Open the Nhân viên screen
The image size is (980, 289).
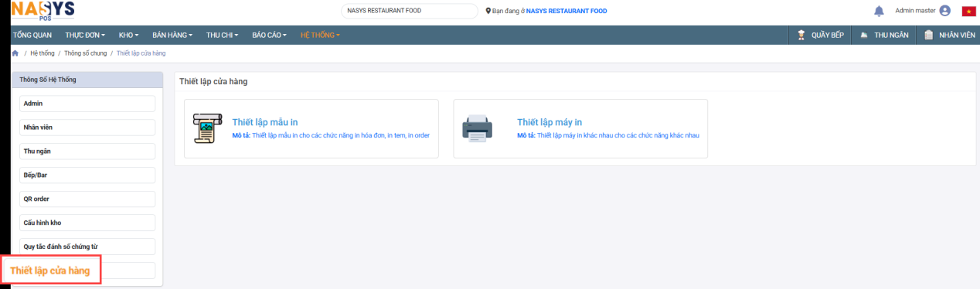[x=949, y=36]
